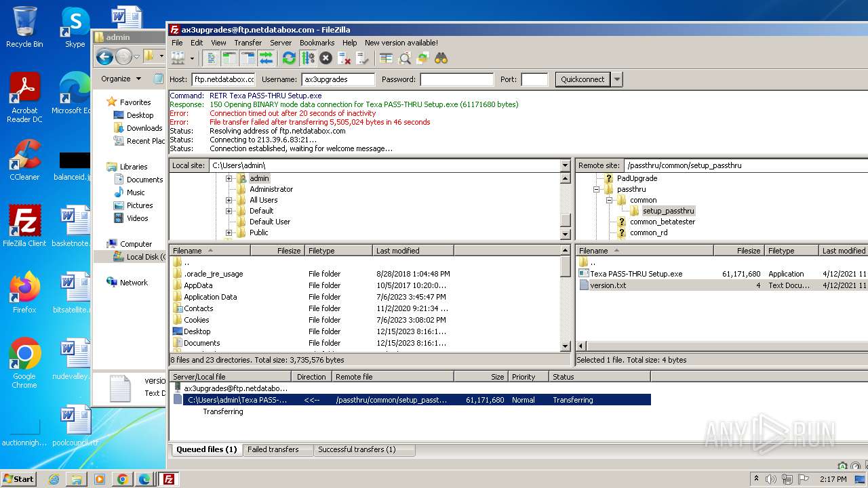868x488 pixels.
Task: Expand the admin folder in local tree
Action: tap(229, 178)
